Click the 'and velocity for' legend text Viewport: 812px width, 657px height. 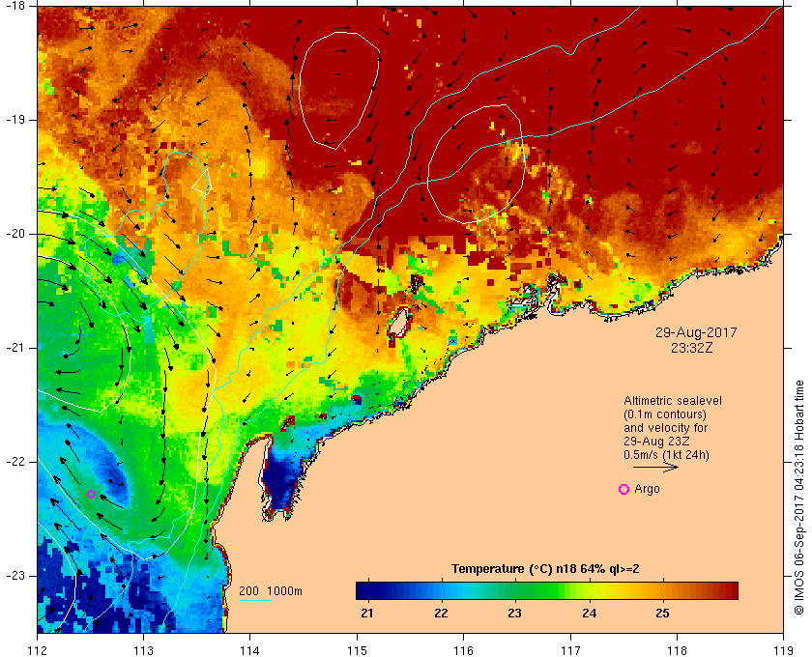click(665, 428)
